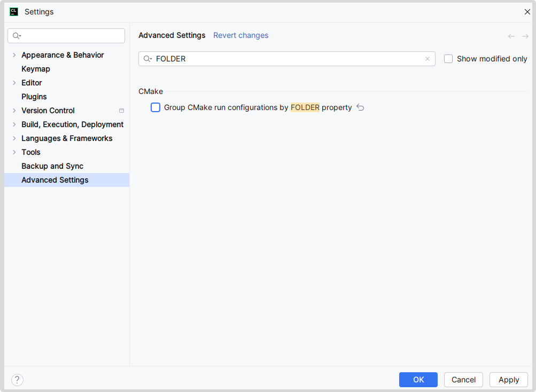Expand the Languages & Frameworks node

[14, 138]
